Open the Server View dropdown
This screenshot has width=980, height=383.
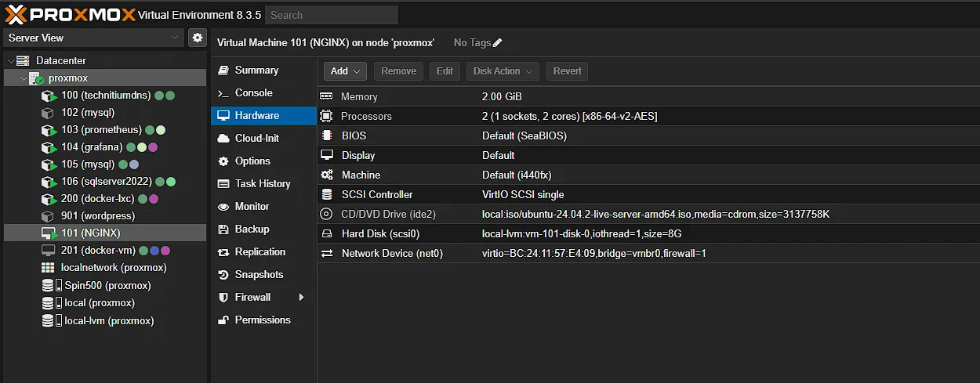point(93,38)
